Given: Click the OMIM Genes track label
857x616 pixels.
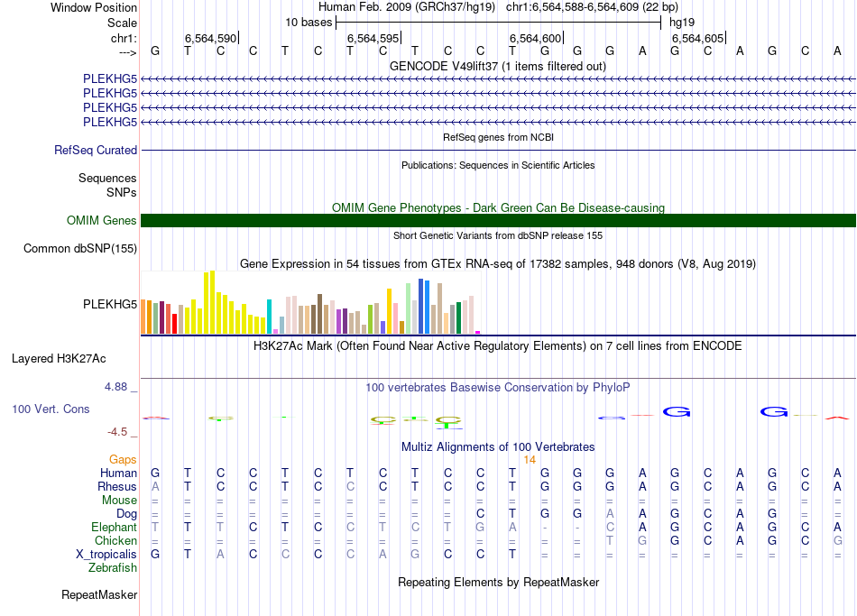Looking at the screenshot, I should [x=102, y=221].
